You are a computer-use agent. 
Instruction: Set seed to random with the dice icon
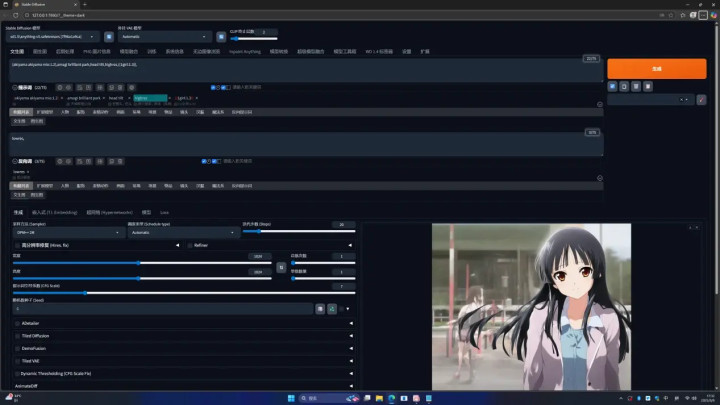(x=320, y=309)
